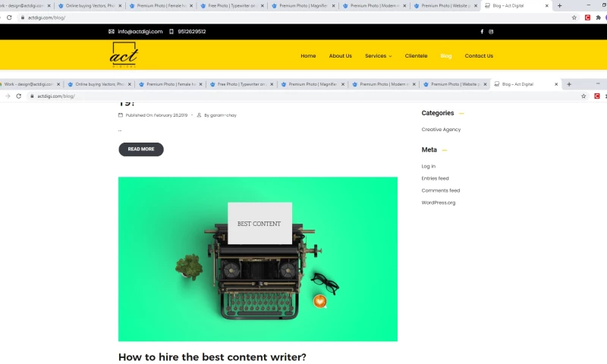Click the typewriter Best Content featured image
Viewport: 607px width, 364px height.
tap(258, 259)
